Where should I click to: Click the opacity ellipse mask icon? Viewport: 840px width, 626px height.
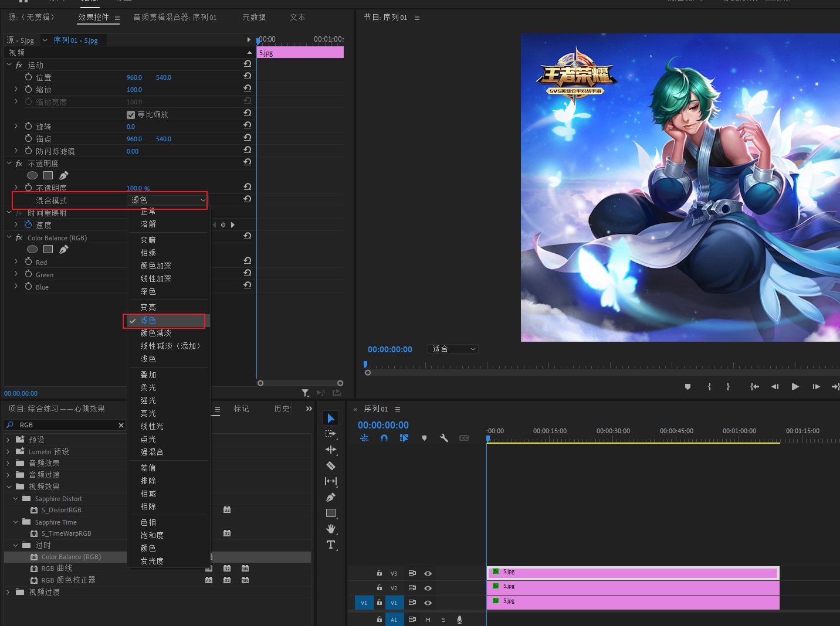pos(32,175)
